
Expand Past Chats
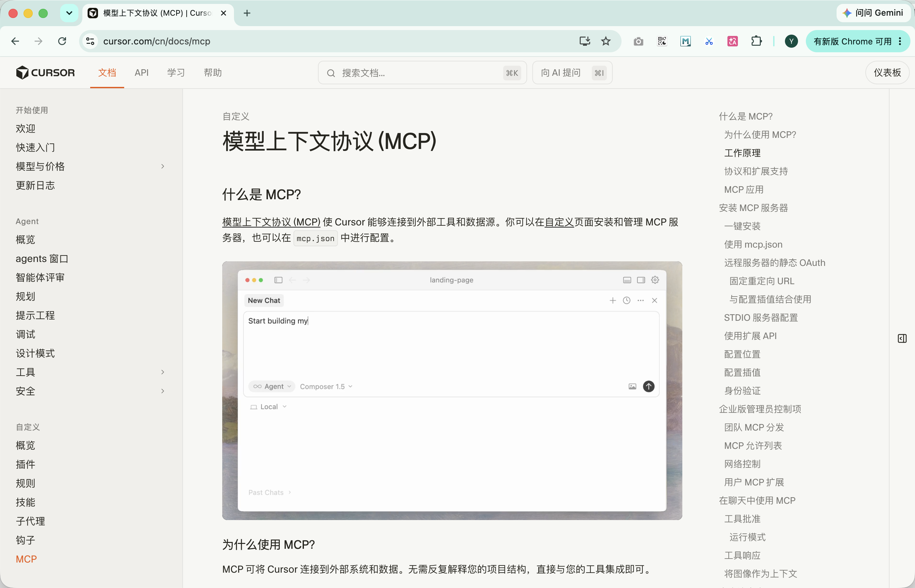tap(270, 493)
